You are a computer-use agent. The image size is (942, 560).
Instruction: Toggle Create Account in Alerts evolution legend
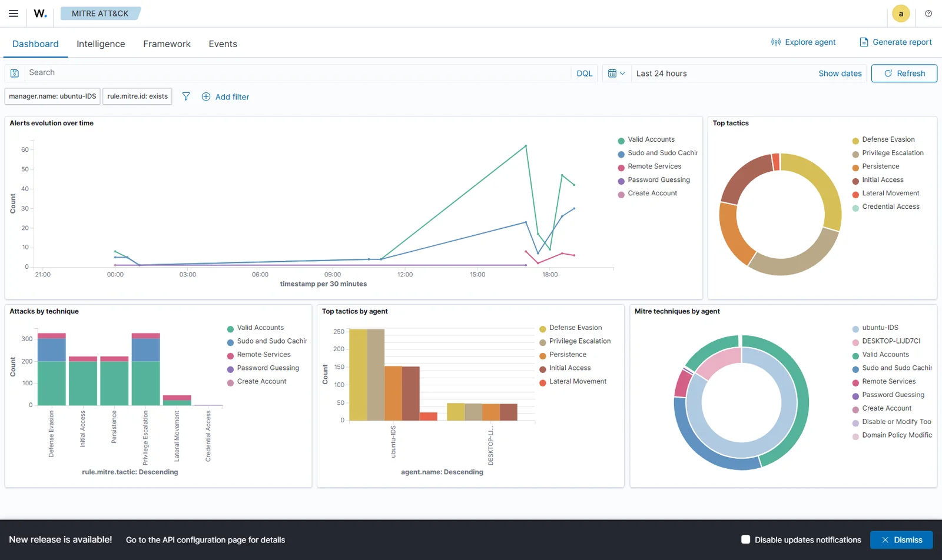(x=647, y=194)
